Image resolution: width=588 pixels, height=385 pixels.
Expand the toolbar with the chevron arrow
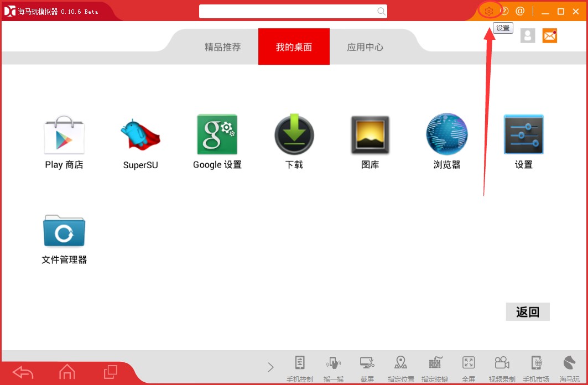pyautogui.click(x=270, y=367)
